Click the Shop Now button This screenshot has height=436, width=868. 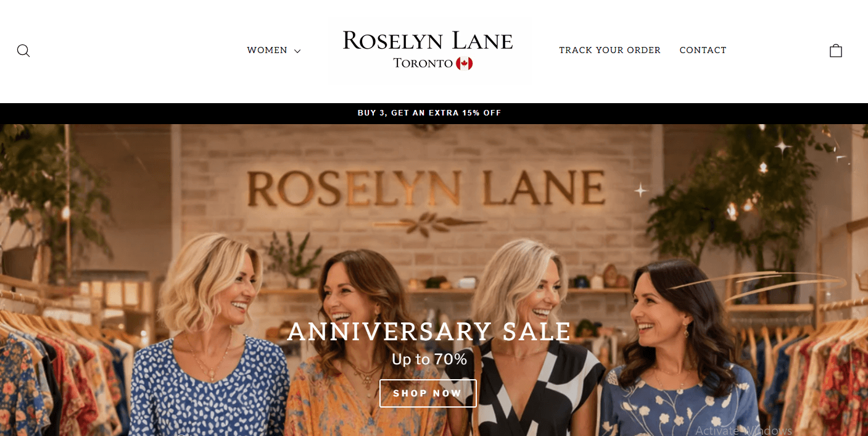[428, 393]
